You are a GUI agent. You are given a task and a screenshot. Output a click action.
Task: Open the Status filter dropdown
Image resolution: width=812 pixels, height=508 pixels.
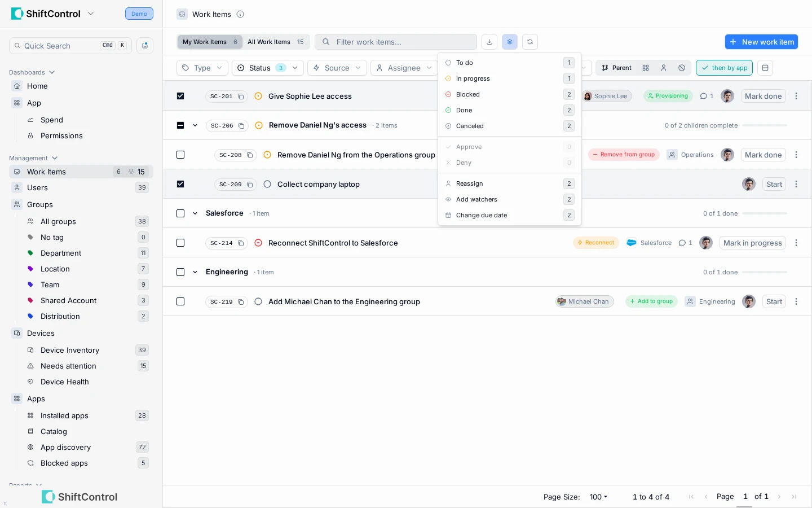[x=268, y=68]
